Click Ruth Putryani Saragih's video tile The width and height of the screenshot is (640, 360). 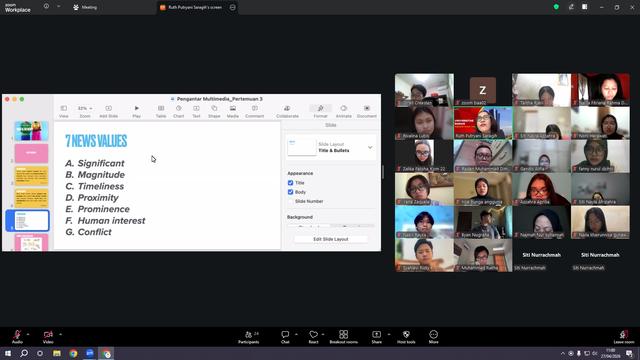[483, 123]
